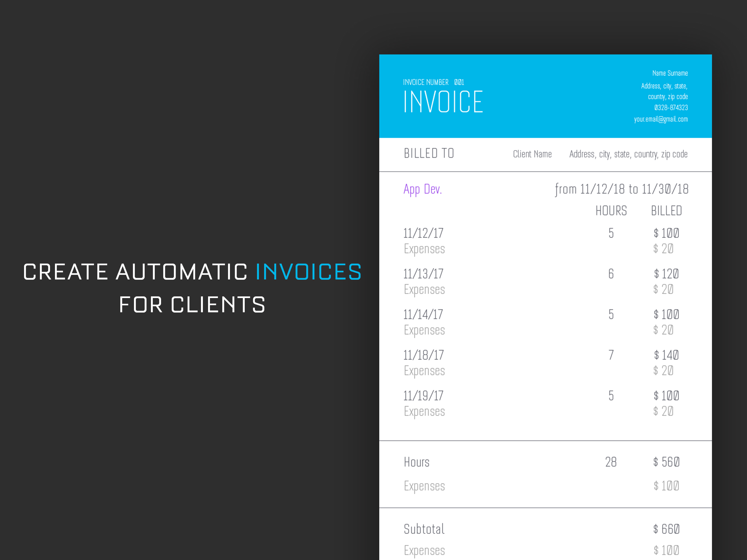Click Expenses label under 11/12/17

pos(424,249)
